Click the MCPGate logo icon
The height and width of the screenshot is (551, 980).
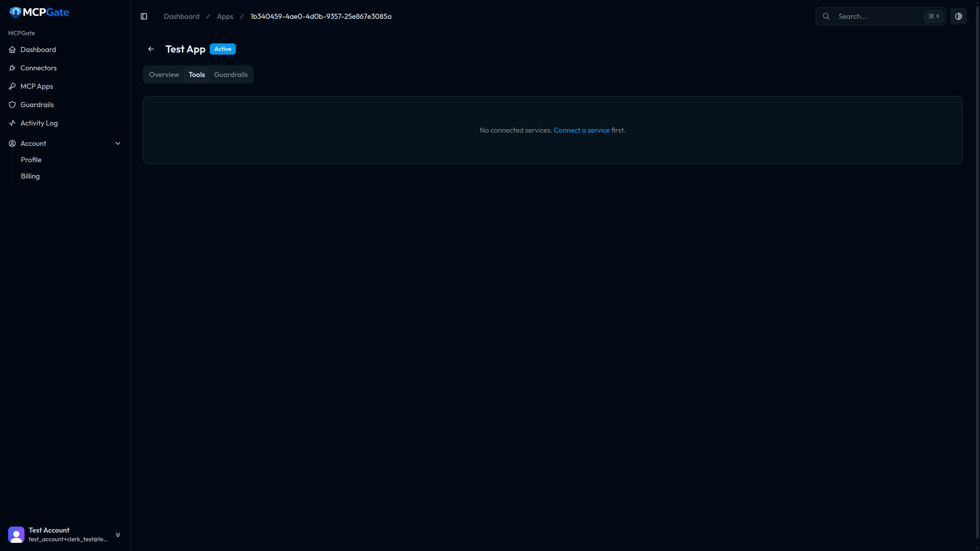click(x=15, y=12)
